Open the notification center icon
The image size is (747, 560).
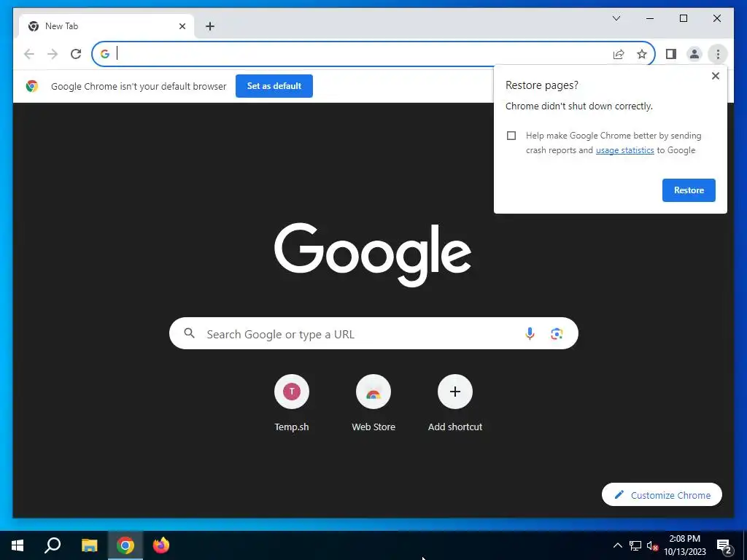coord(724,546)
